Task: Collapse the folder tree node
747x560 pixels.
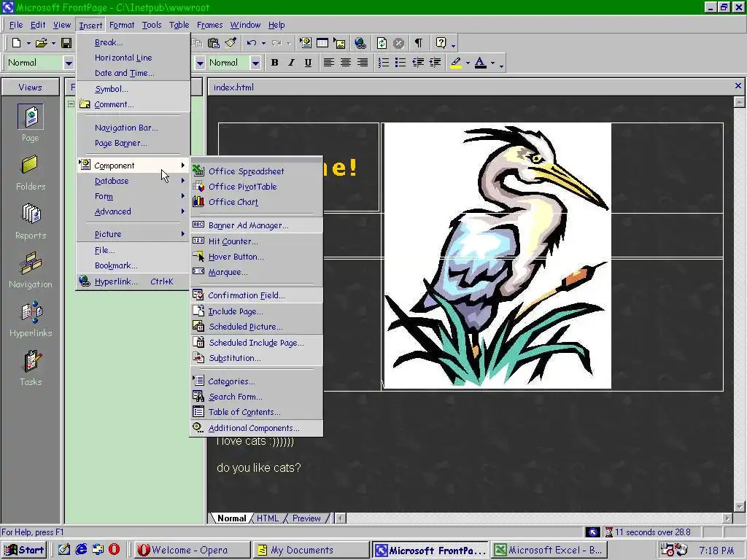Action: [x=71, y=104]
